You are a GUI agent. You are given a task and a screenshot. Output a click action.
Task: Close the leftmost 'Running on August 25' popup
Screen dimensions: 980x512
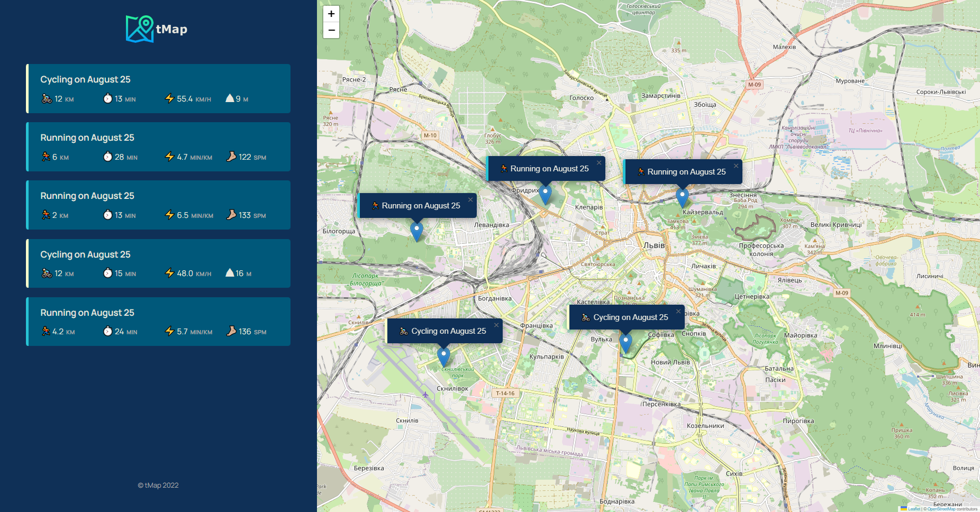pos(470,199)
